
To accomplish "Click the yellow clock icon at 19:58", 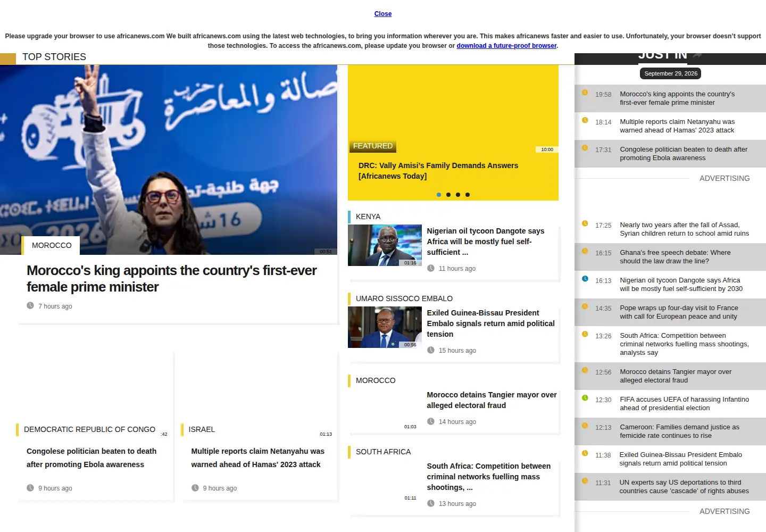I will click(x=585, y=93).
